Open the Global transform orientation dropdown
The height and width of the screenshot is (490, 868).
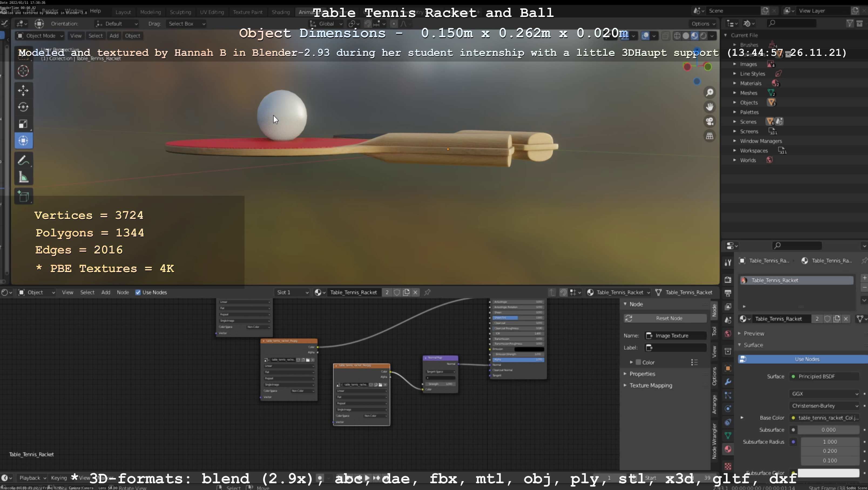tap(326, 23)
